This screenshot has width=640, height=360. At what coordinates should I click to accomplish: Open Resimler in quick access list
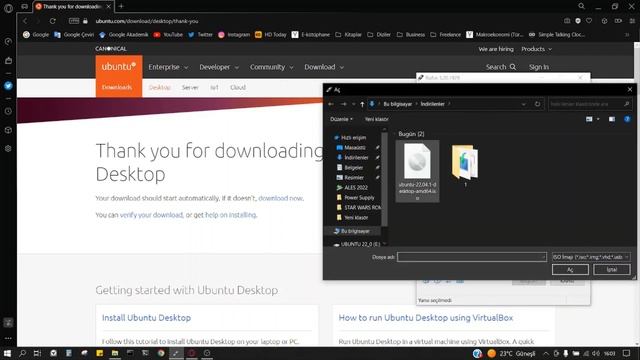pos(354,178)
